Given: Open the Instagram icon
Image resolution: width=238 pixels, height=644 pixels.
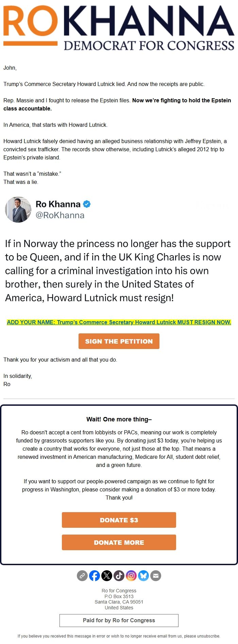Looking at the screenshot, I should 131,576.
